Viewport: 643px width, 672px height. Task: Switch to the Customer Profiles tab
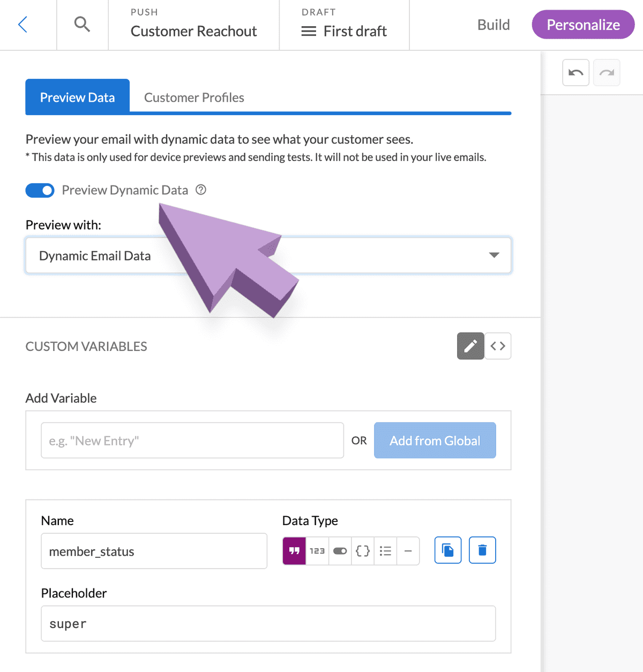click(x=194, y=98)
